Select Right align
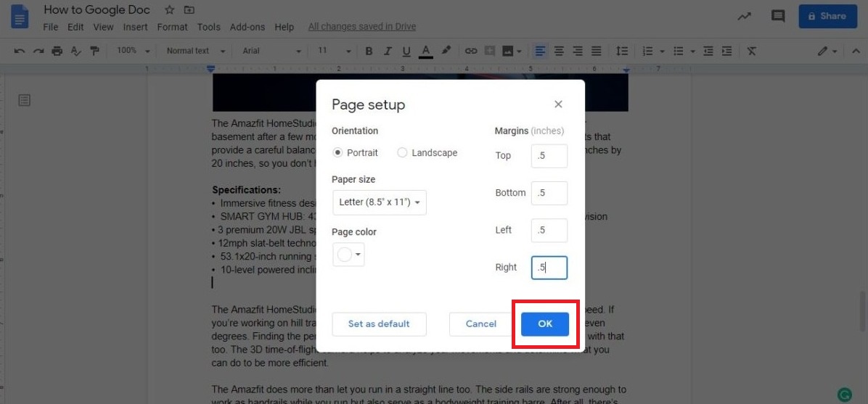This screenshot has width=868, height=404. (578, 51)
